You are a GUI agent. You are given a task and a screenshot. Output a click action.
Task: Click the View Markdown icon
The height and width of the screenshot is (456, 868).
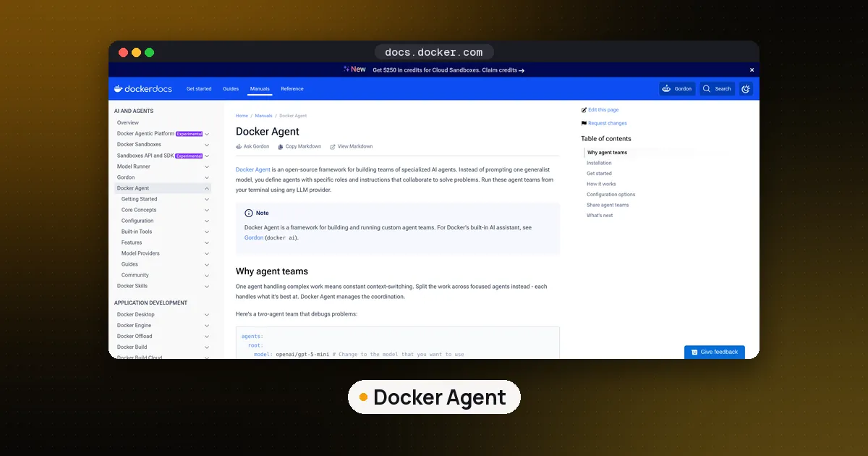pyautogui.click(x=333, y=146)
